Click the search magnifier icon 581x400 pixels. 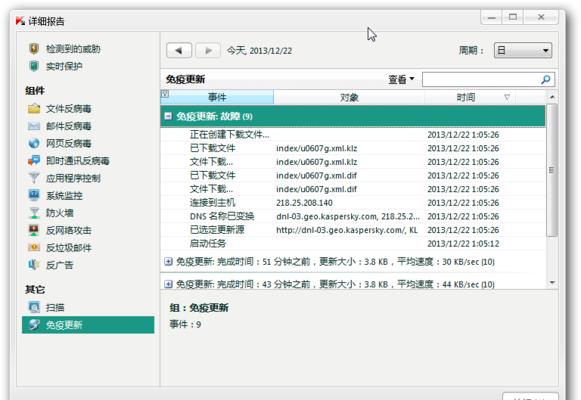point(545,80)
